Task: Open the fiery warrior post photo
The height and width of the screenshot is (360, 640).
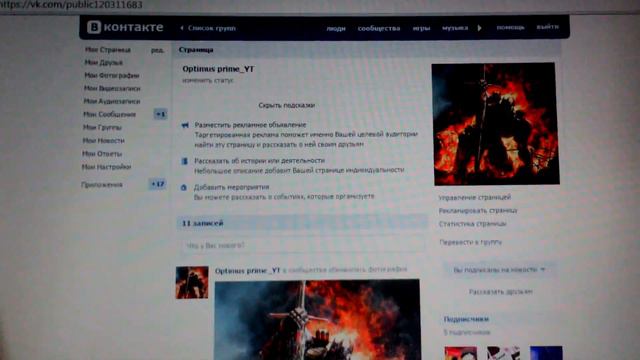Action: 317,320
